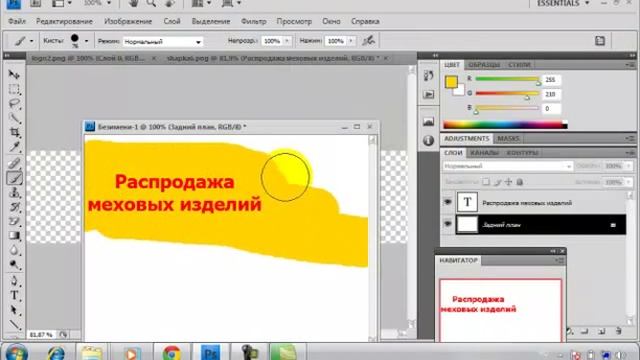Open the layer fill dropdown arrow
Viewport: 640px width, 360px height.
pyautogui.click(x=628, y=182)
